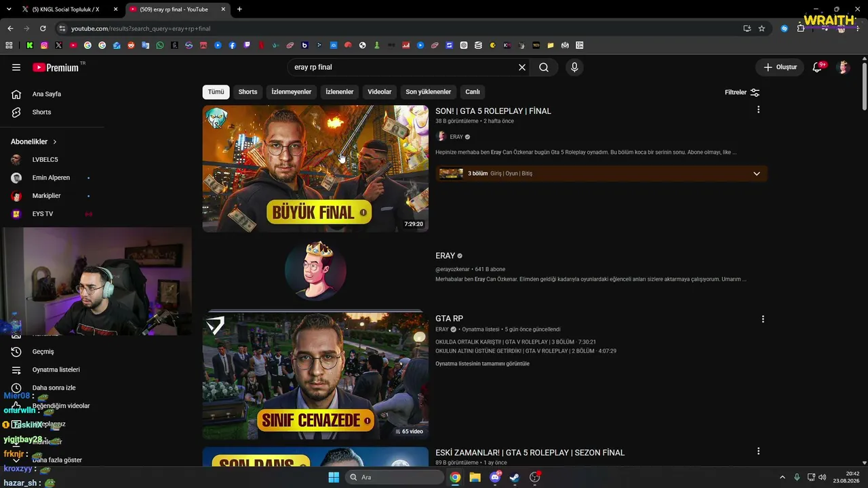View site information icon in address bar
The image size is (868, 488).
[x=62, y=28]
